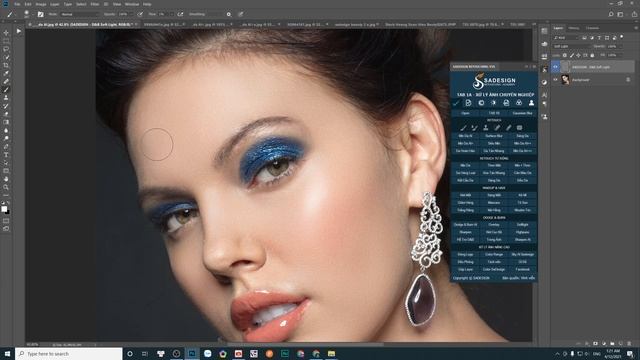The width and height of the screenshot is (640, 360).
Task: Select the Gradient tool
Action: 6,122
